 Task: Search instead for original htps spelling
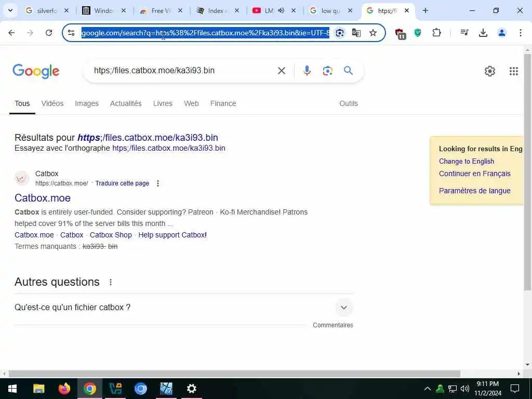pos(169,148)
